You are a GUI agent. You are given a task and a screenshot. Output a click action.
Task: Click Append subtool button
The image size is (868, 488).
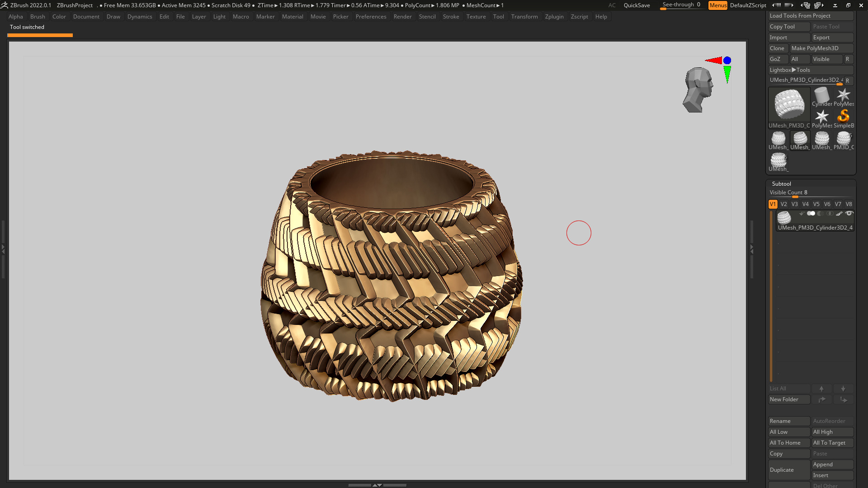[833, 465]
